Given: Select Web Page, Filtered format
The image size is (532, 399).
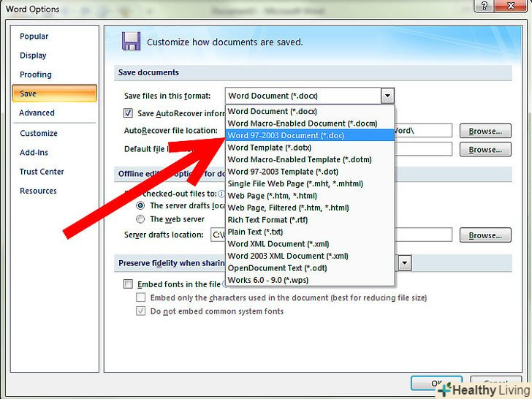Looking at the screenshot, I should point(310,208).
